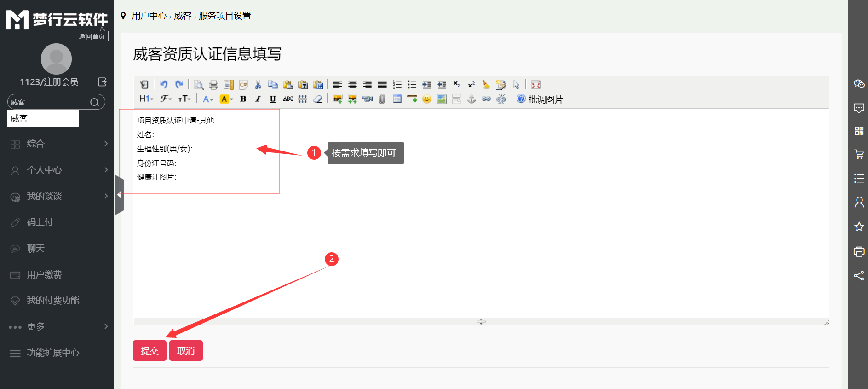Log out via the icon beside 1123/注册会员
Image resolution: width=868 pixels, height=389 pixels.
(x=102, y=82)
